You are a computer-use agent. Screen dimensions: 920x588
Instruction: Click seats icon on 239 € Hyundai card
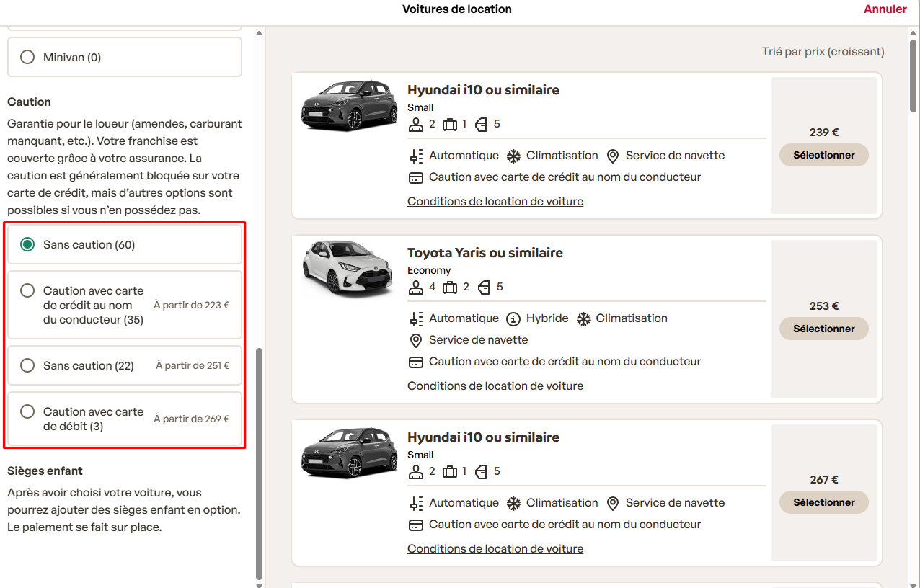pos(415,124)
